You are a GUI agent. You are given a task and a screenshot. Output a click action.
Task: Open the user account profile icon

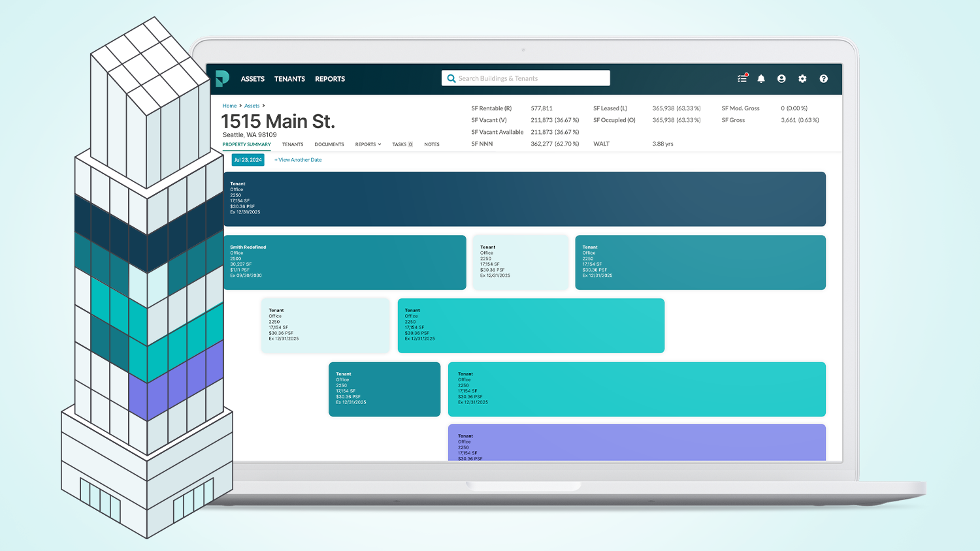coord(781,79)
